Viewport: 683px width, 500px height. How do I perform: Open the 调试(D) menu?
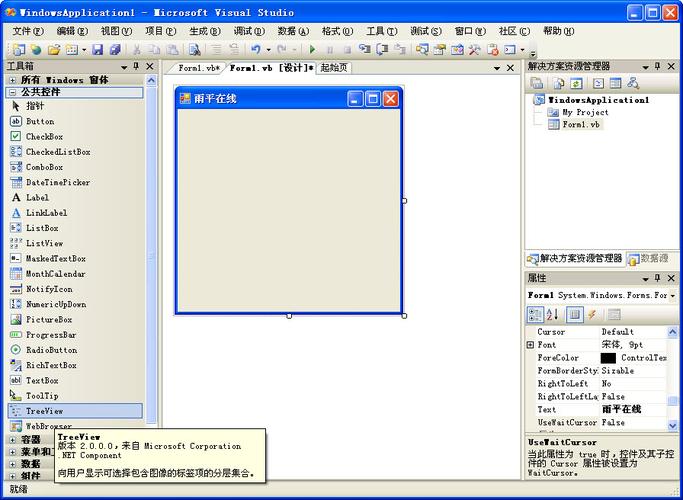click(x=249, y=31)
